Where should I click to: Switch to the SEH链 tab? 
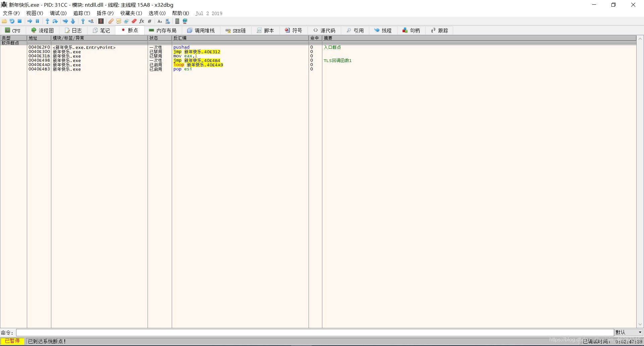coord(236,31)
